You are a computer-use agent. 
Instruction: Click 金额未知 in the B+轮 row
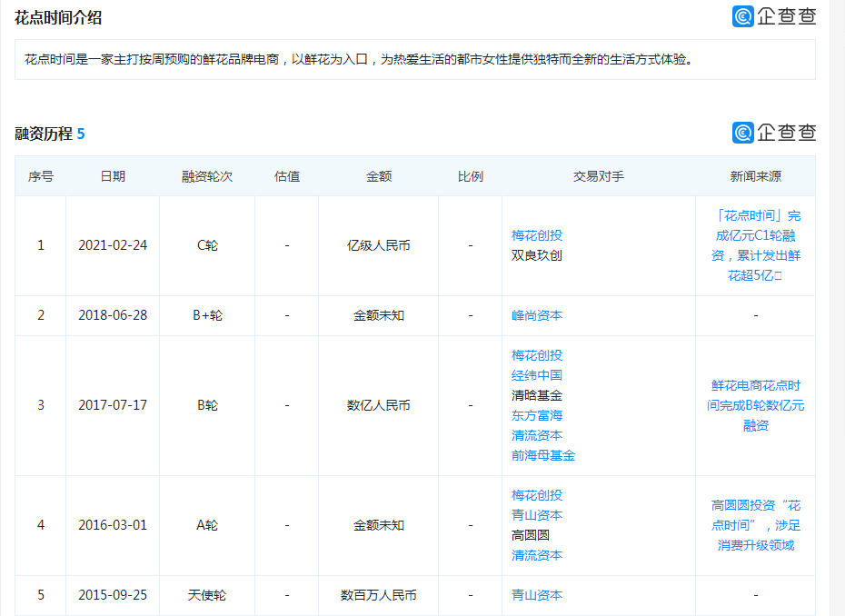[378, 315]
